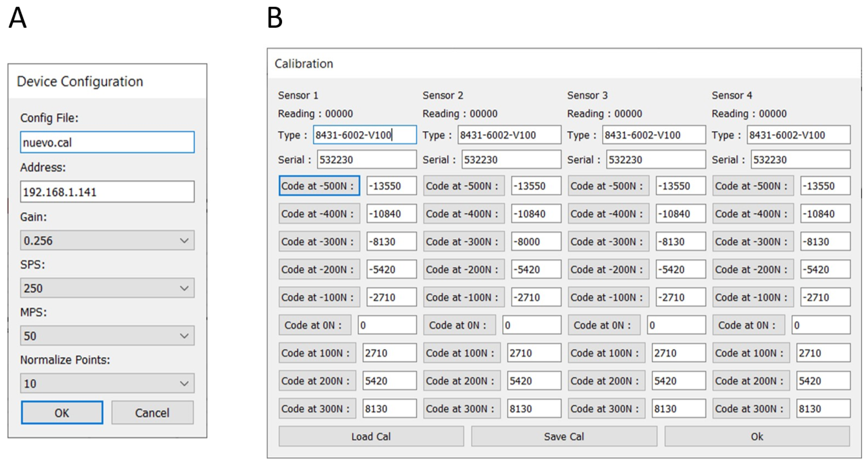Screen dimensions: 868x466
Task: Click Sensor 3 Code at 0N button
Action: click(604, 325)
